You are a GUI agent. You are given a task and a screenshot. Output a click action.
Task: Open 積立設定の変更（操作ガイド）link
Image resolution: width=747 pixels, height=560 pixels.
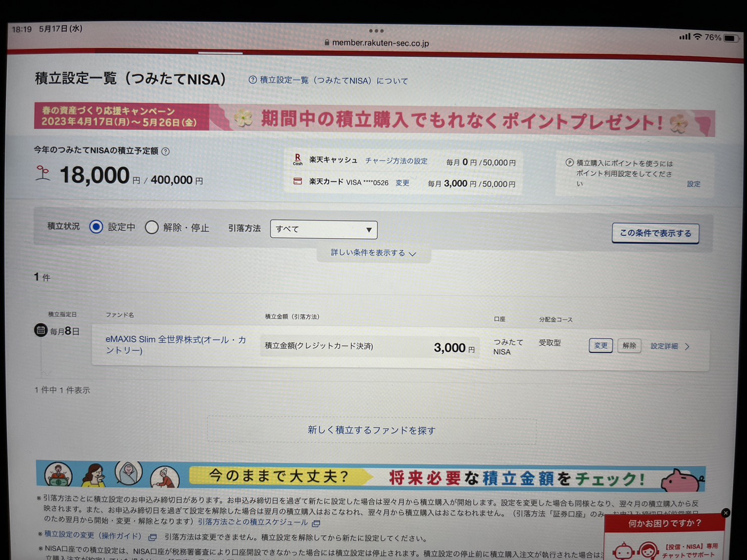pyautogui.click(x=93, y=534)
